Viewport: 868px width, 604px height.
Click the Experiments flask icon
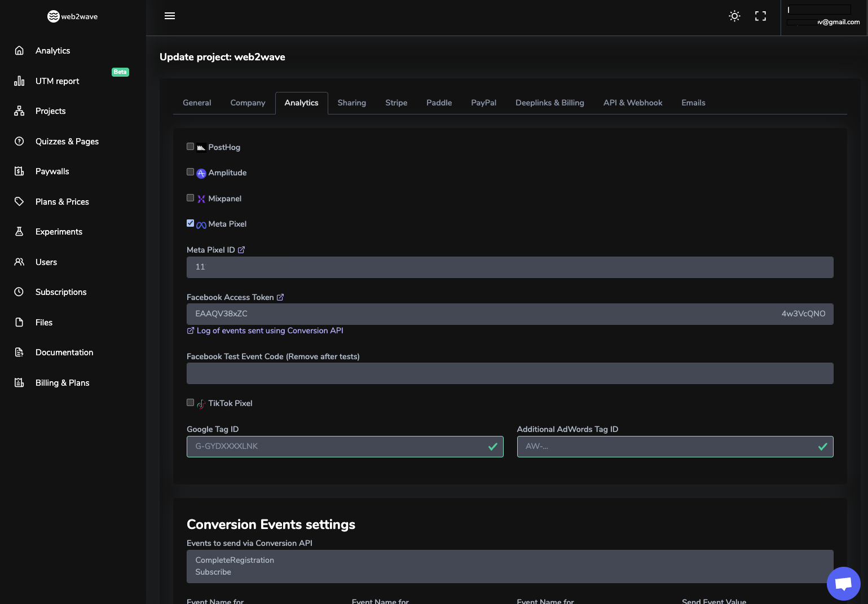coord(19,232)
